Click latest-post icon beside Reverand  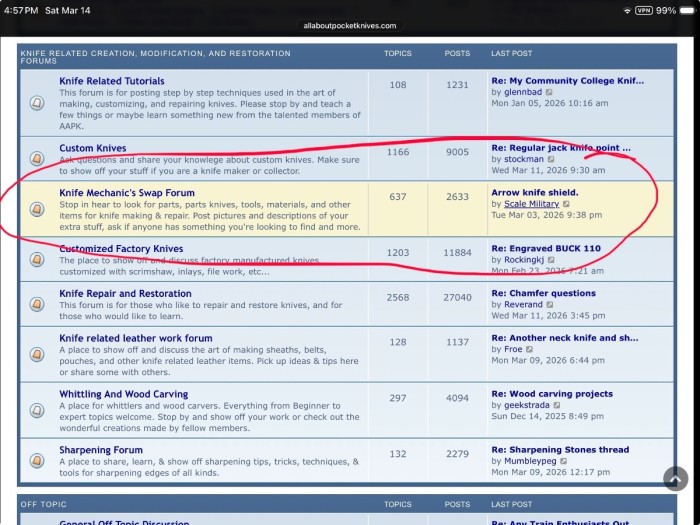550,304
